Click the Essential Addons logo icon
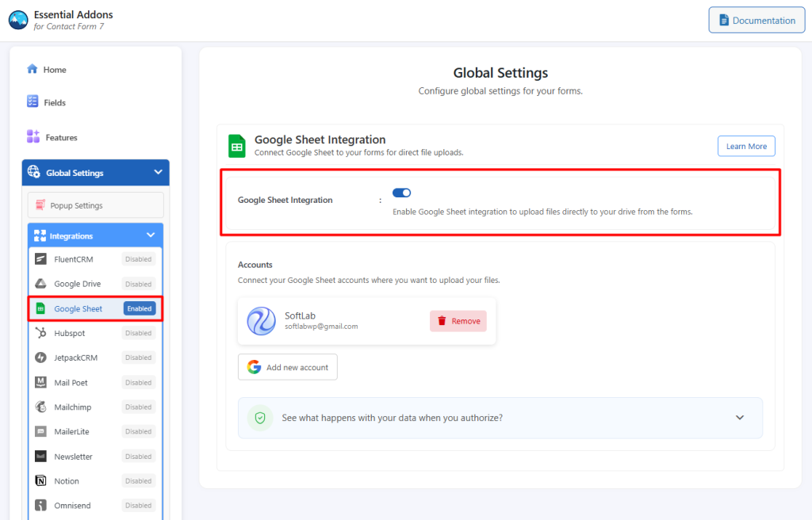 pos(18,20)
